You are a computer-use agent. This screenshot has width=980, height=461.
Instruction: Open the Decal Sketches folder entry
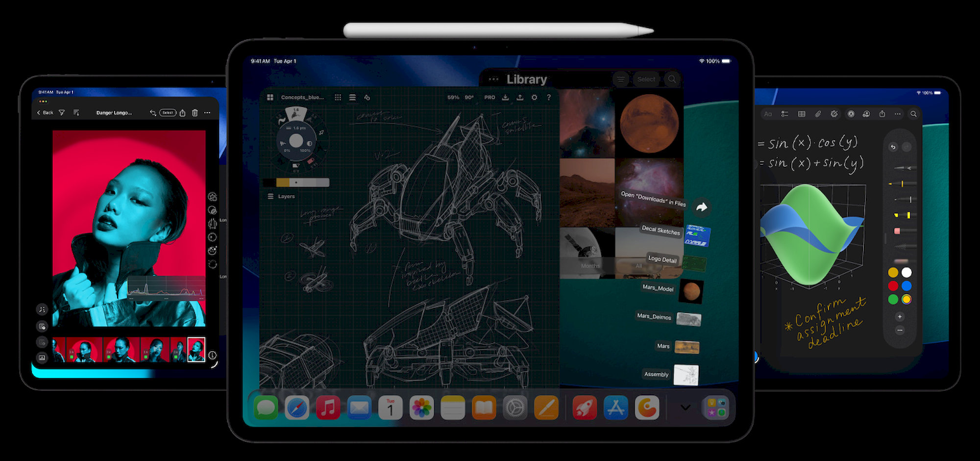[x=661, y=230]
